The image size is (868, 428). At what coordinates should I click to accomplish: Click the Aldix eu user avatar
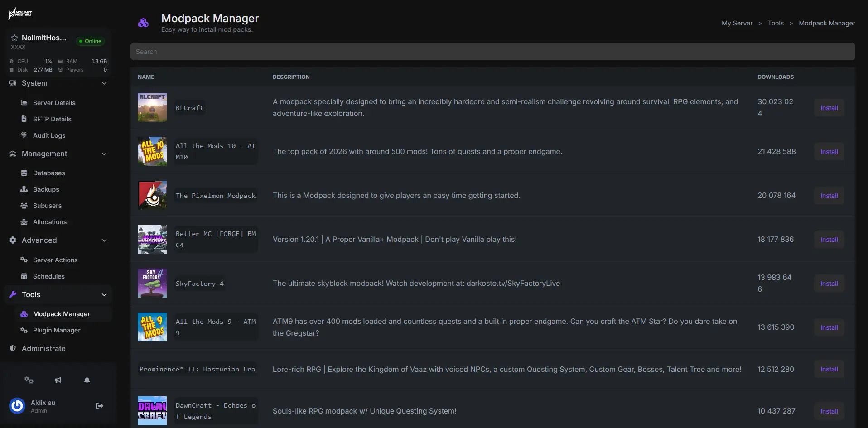click(x=17, y=406)
